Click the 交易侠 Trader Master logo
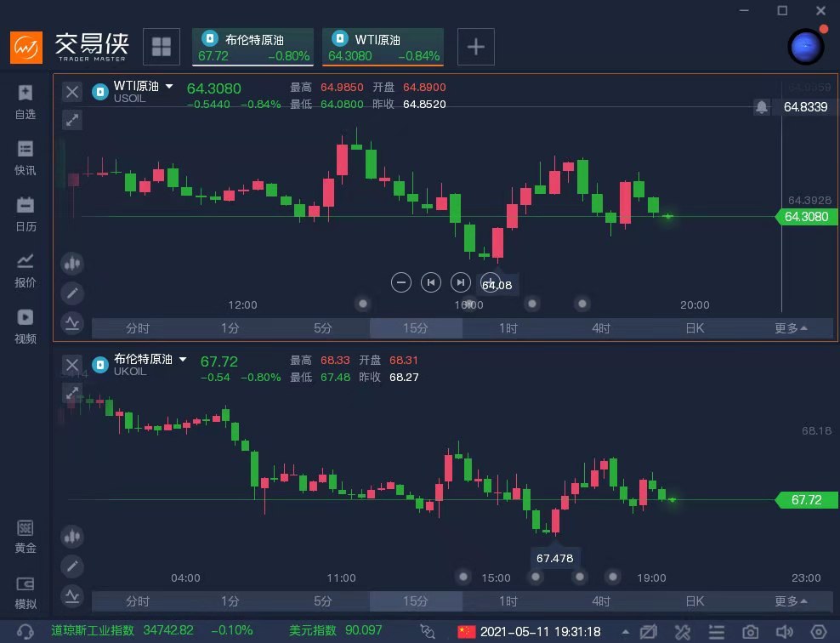The width and height of the screenshot is (840, 643). coord(70,47)
